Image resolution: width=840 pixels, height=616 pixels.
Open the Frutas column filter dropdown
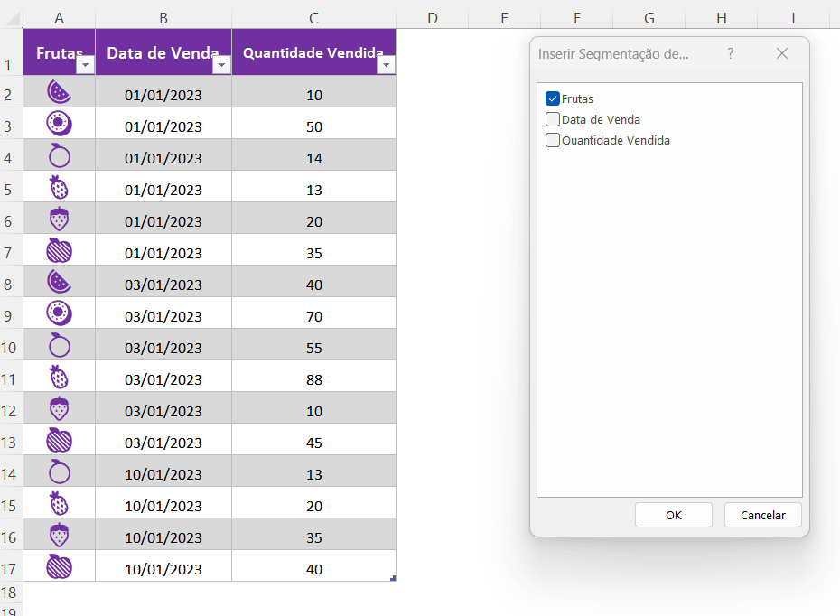point(85,66)
